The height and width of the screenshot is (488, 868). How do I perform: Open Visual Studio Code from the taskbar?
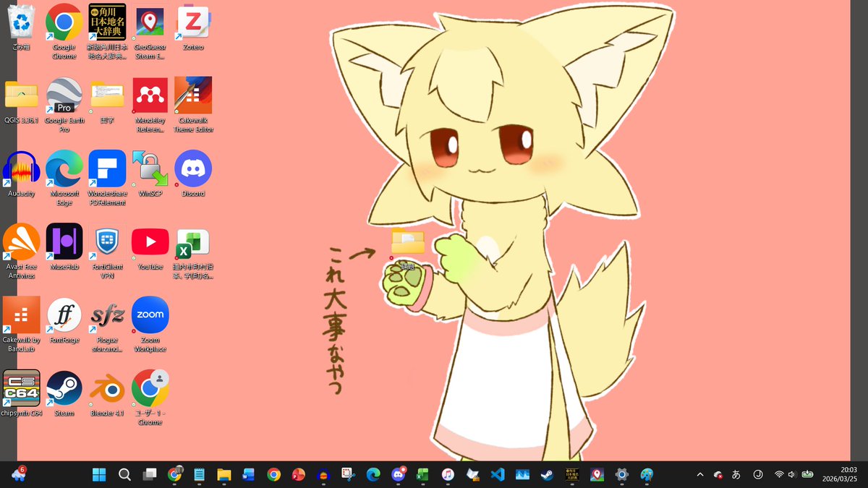coord(498,475)
